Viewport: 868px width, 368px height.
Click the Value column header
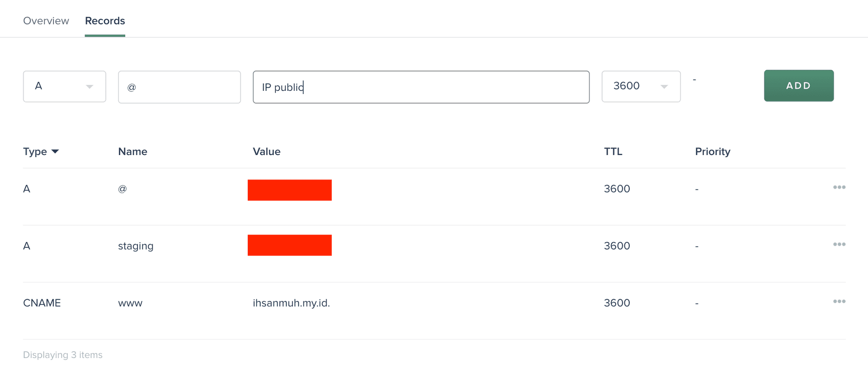click(x=266, y=151)
